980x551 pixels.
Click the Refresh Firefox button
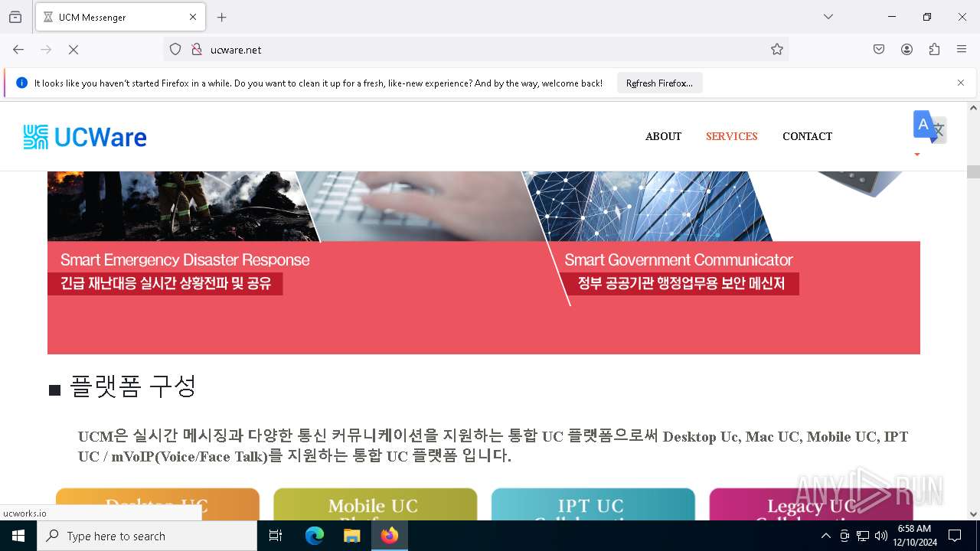659,83
